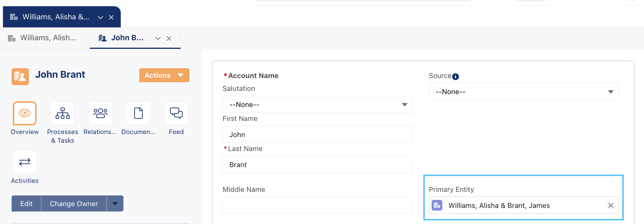Select the Williams, Alisha &... workspace tab
The height and width of the screenshot is (224, 644).
pyautogui.click(x=55, y=17)
